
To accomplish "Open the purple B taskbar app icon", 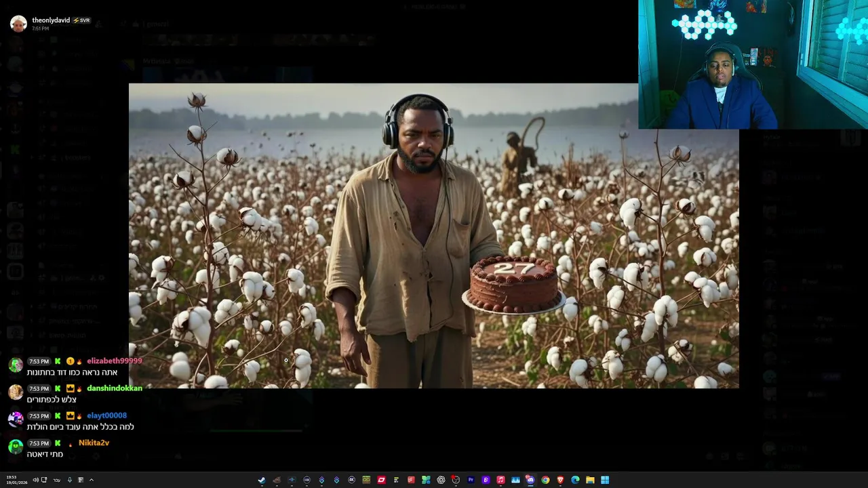I will (x=486, y=480).
